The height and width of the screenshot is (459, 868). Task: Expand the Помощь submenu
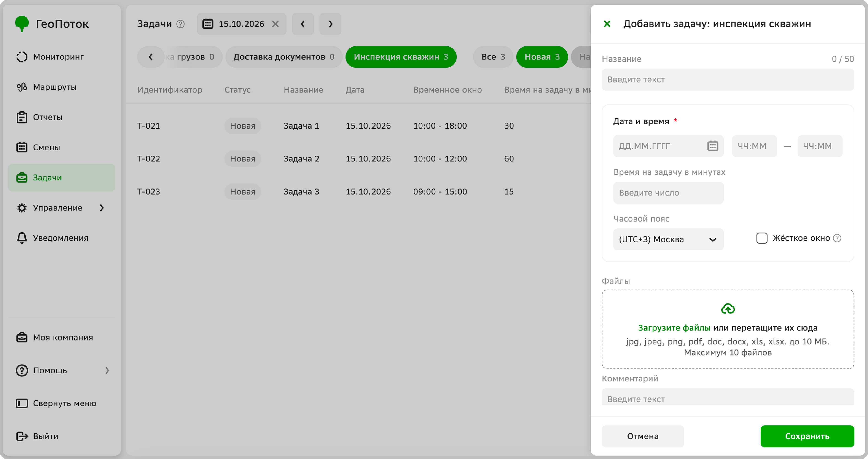click(x=107, y=370)
